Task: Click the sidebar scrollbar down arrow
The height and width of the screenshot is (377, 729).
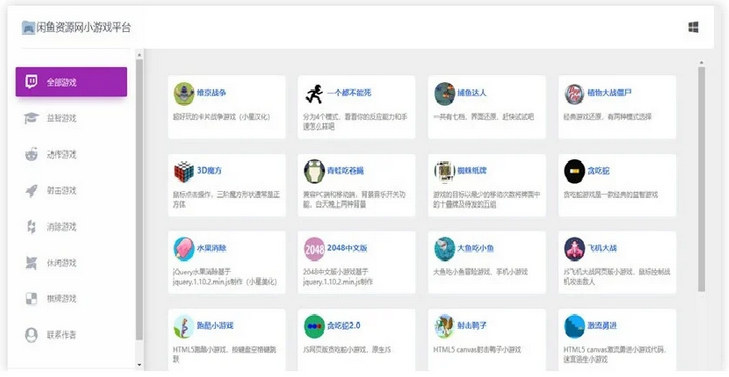Action: click(x=139, y=365)
